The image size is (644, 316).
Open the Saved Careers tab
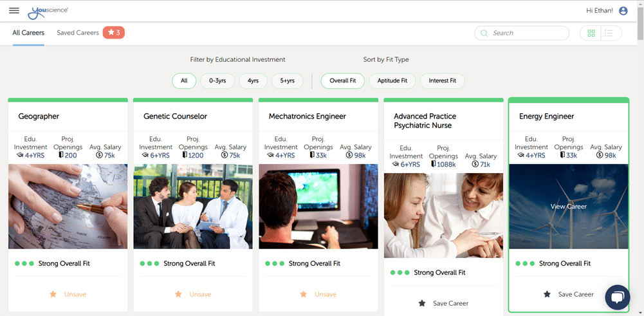click(x=78, y=33)
